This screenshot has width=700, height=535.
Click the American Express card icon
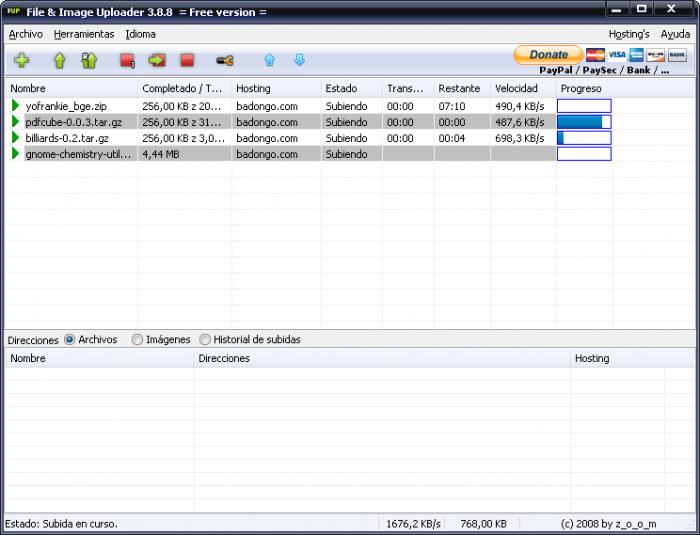636,55
